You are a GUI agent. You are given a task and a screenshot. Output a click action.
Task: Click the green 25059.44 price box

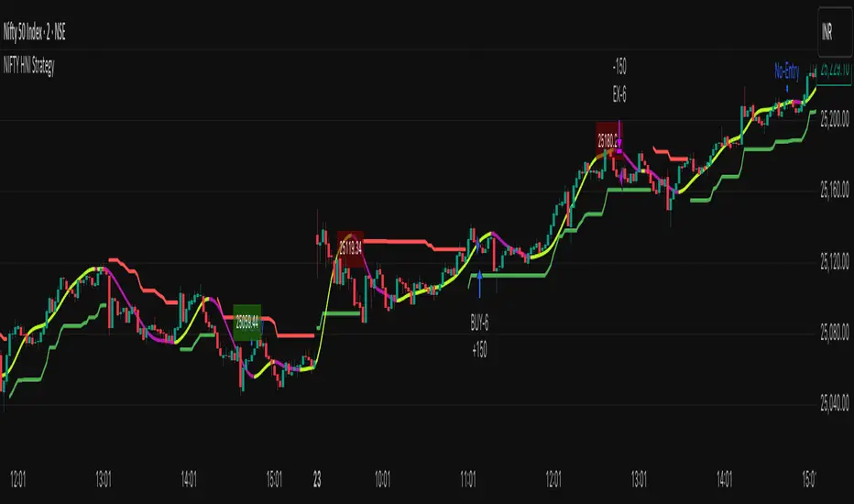[x=247, y=323]
